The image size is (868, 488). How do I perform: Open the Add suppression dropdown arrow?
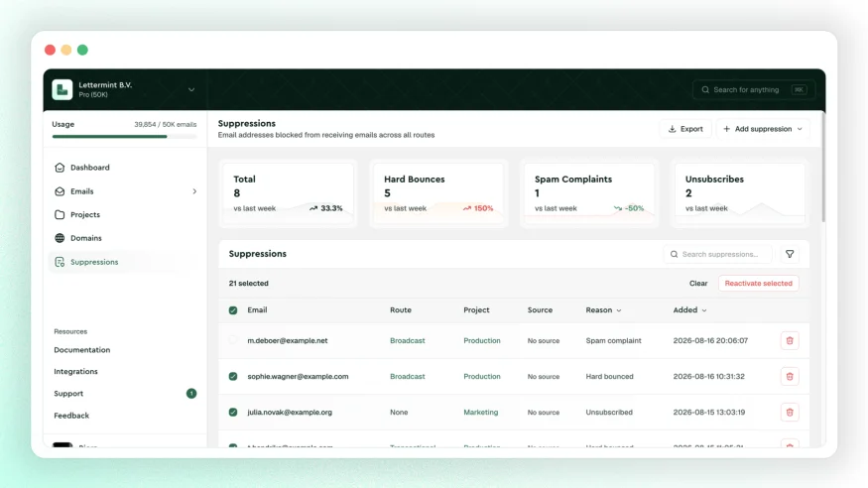tap(800, 129)
